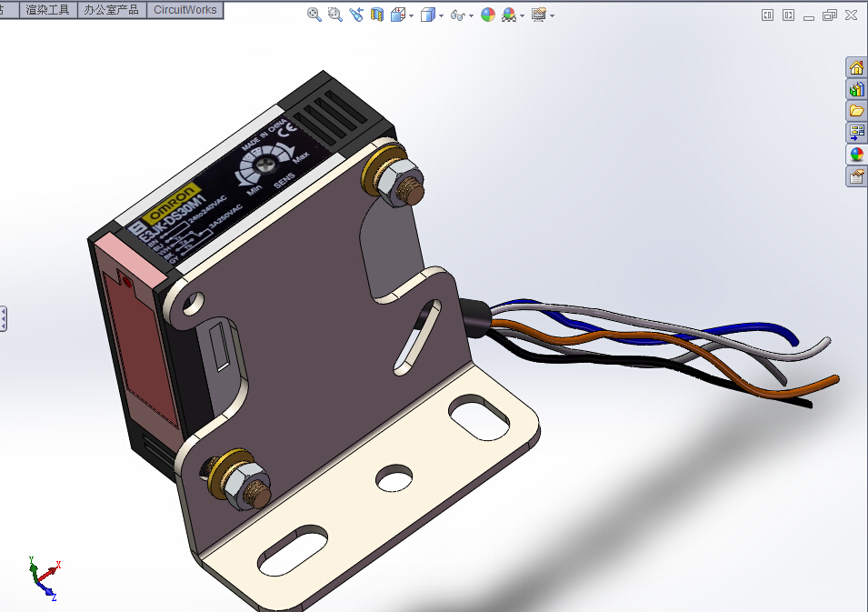Open the Custom Properties pane
Screen dimensions: 868x612
856,176
